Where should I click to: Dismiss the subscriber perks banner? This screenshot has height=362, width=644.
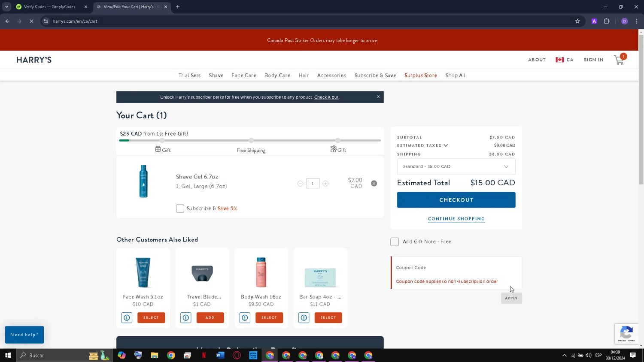tap(378, 97)
